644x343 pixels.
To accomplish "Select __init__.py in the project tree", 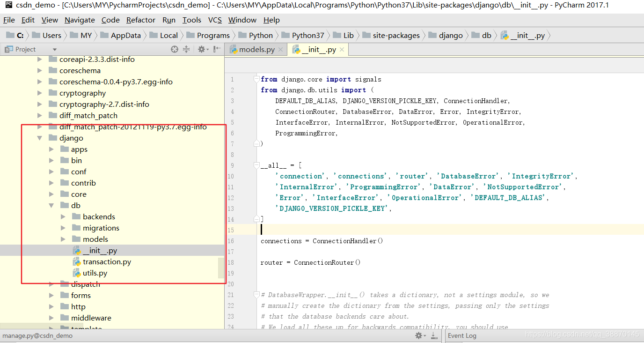I will [x=100, y=251].
